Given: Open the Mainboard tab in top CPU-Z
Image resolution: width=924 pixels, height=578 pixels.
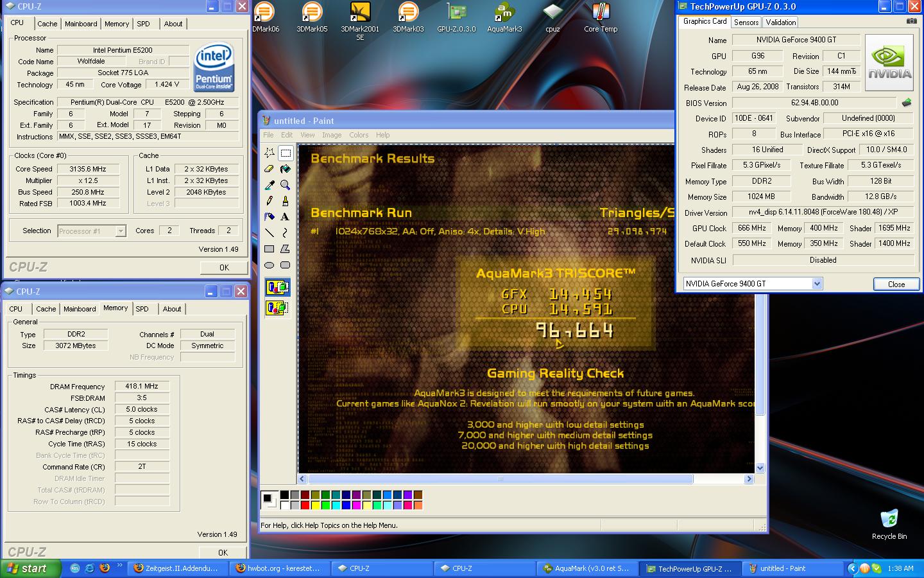Looking at the screenshot, I should (x=81, y=24).
